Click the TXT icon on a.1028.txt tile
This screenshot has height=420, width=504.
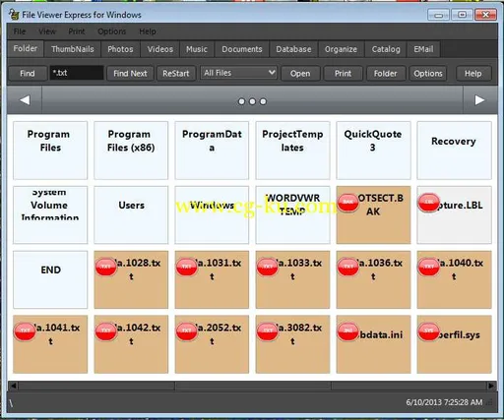(105, 267)
